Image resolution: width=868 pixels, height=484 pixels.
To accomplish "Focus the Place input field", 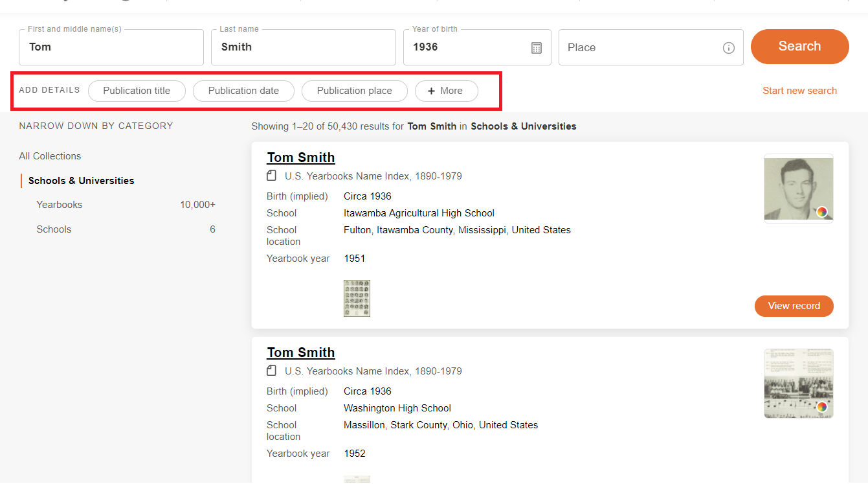I will (651, 47).
